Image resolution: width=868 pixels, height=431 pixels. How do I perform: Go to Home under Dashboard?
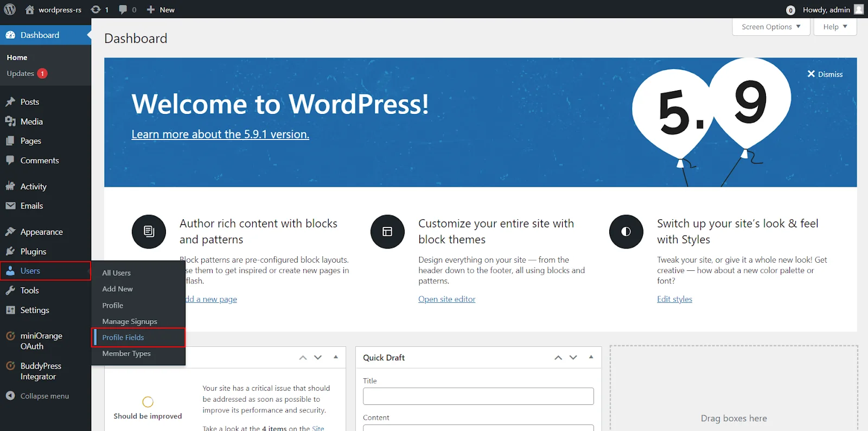point(17,58)
